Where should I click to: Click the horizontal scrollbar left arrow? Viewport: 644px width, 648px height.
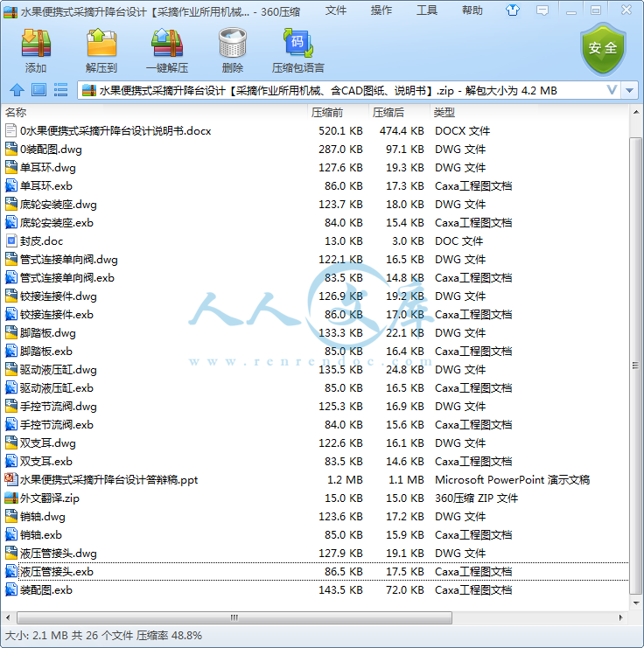8,618
